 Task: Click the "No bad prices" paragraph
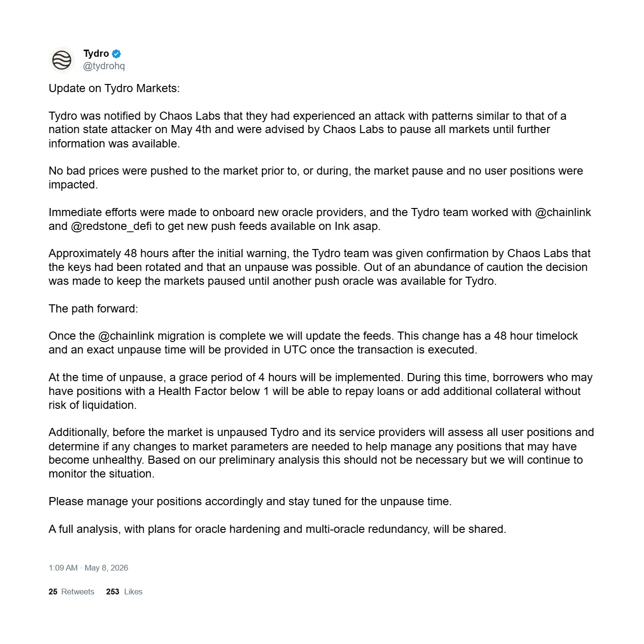316,177
